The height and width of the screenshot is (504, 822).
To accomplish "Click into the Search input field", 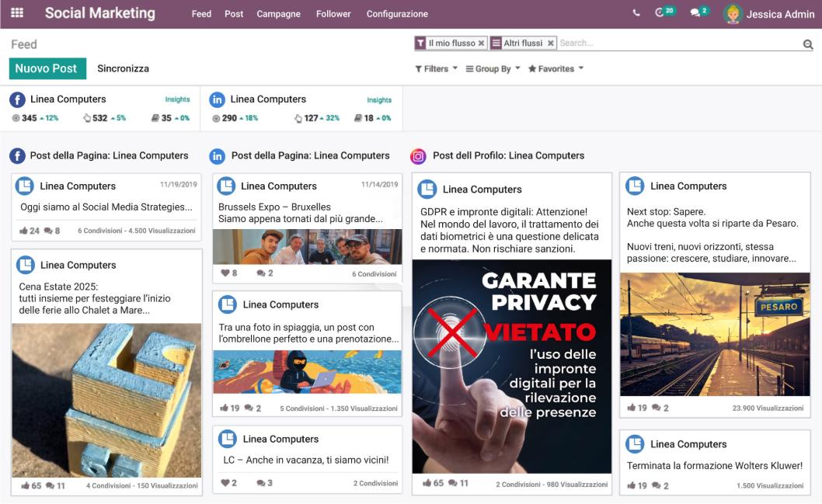I will tap(676, 43).
